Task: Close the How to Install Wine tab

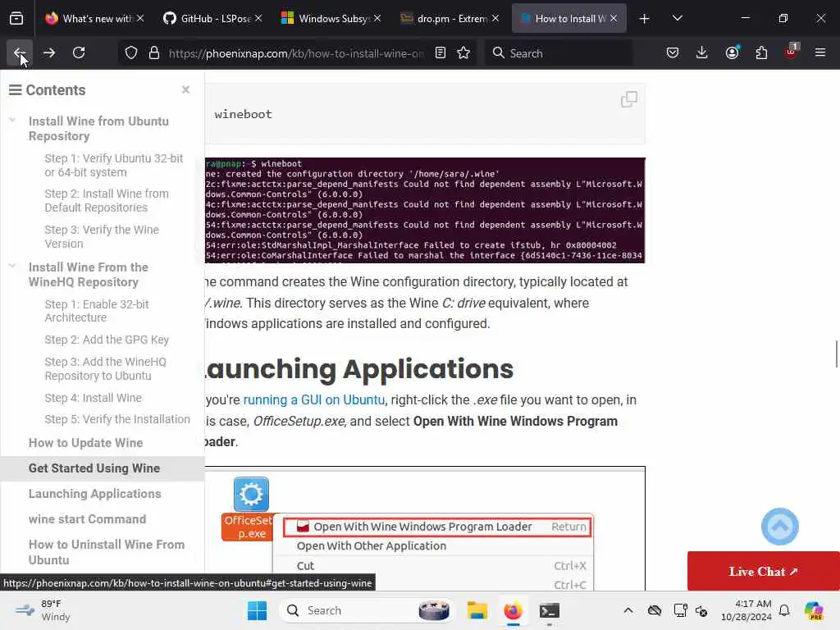Action: tap(614, 18)
